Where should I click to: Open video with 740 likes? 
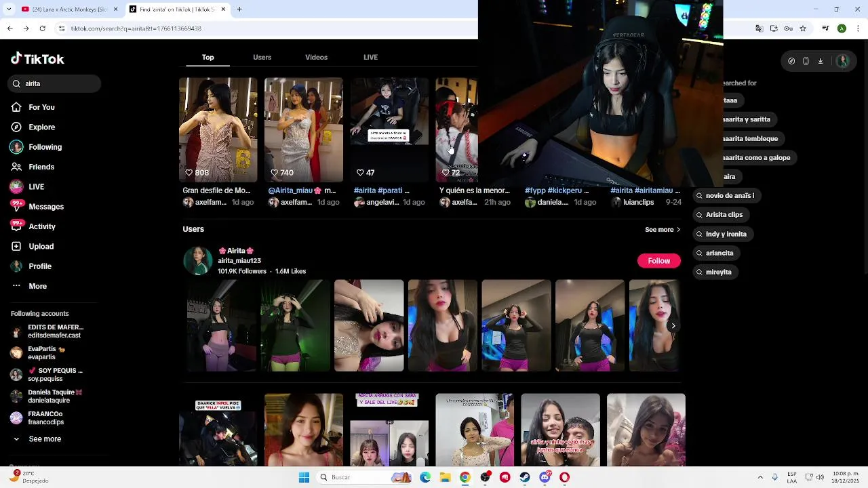(303, 130)
